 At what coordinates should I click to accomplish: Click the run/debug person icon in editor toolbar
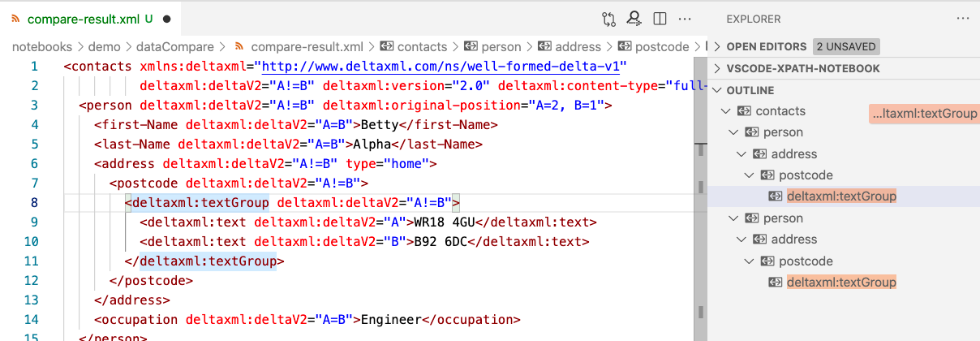634,18
